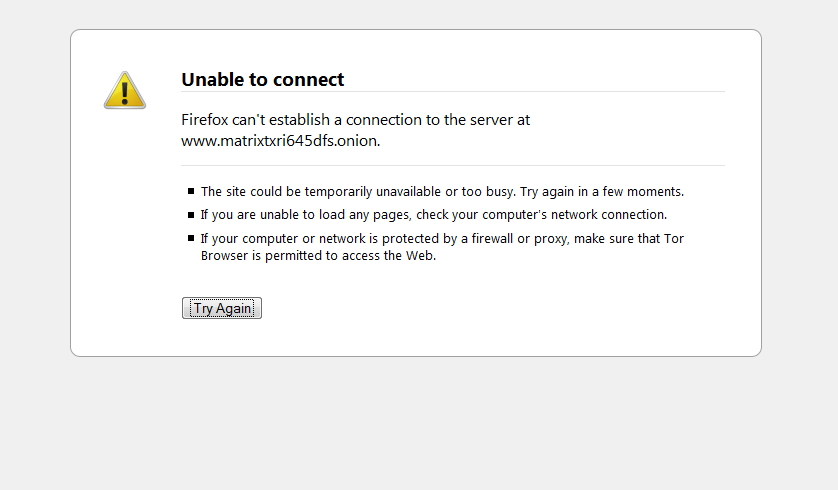
Task: Click the Try Again button
Action: tap(222, 308)
